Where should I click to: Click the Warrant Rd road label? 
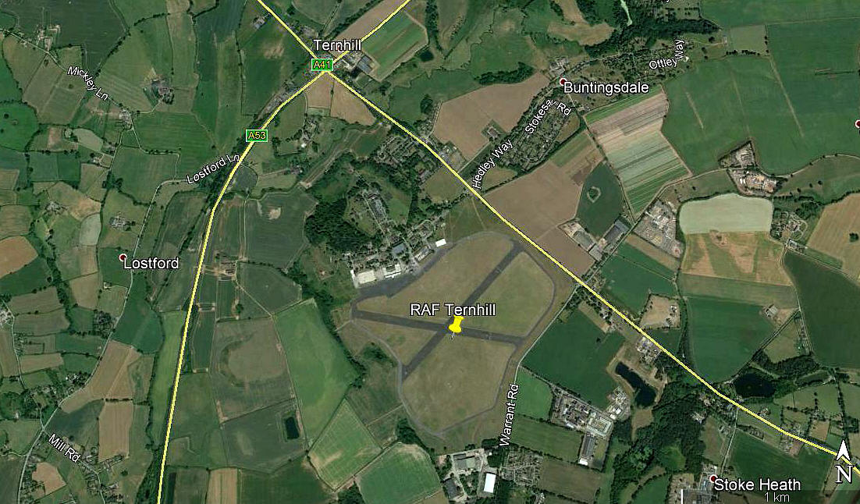point(509,414)
